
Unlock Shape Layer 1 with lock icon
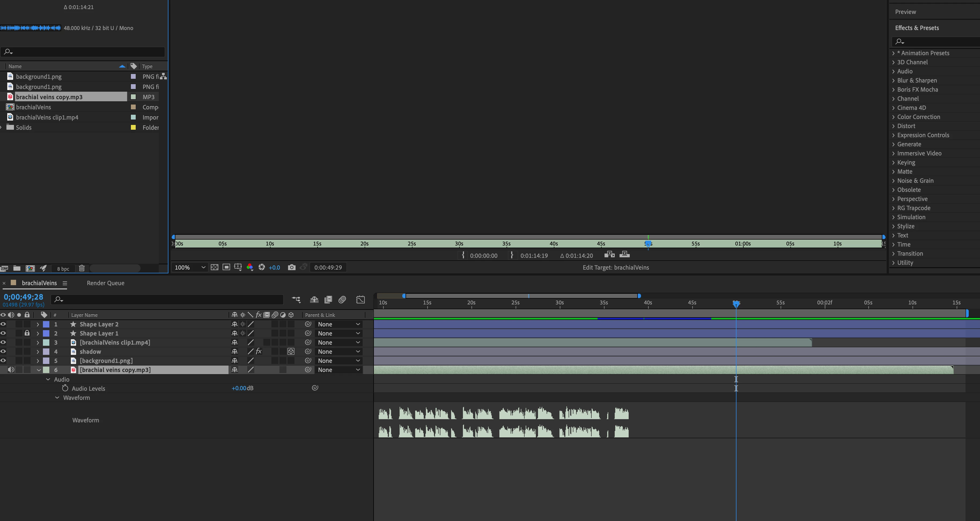pyautogui.click(x=27, y=333)
